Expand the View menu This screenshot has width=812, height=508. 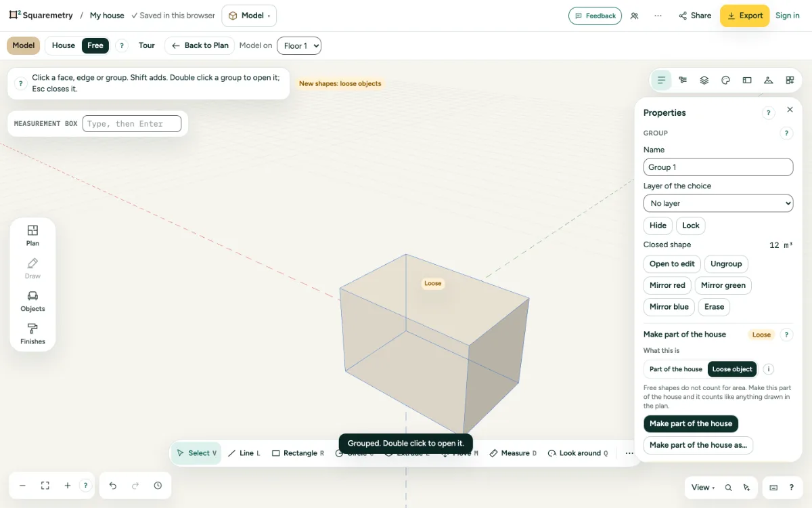pos(703,488)
